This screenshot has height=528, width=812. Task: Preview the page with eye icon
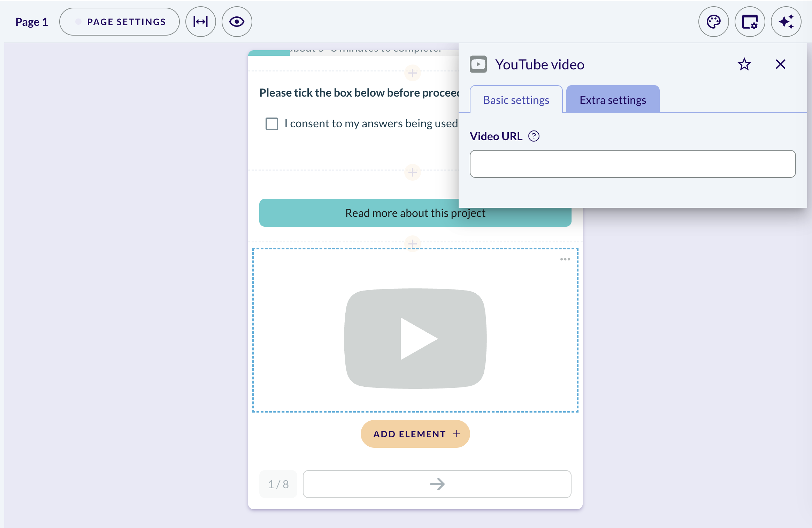pos(237,22)
